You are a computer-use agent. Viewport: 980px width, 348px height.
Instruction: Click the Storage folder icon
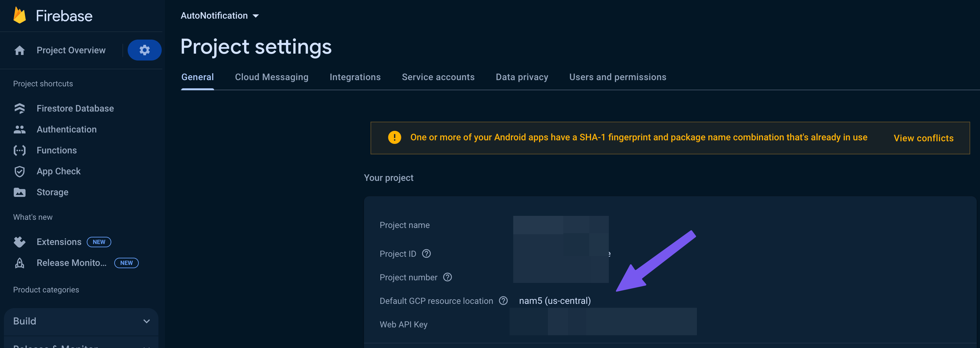[x=19, y=192]
